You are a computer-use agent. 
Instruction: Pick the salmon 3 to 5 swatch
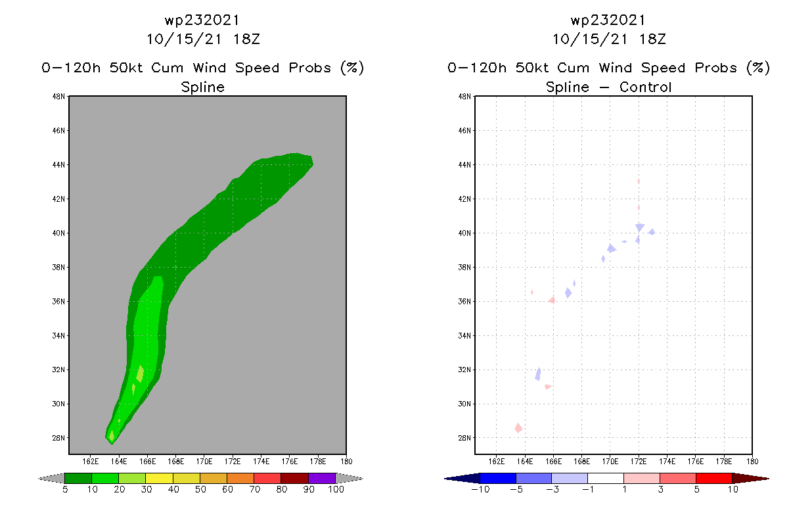pyautogui.click(x=678, y=478)
